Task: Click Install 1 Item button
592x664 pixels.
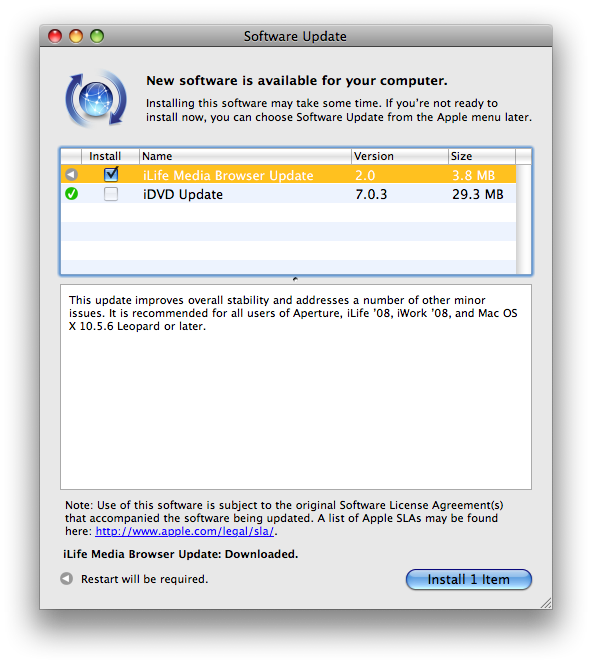Action: [468, 579]
